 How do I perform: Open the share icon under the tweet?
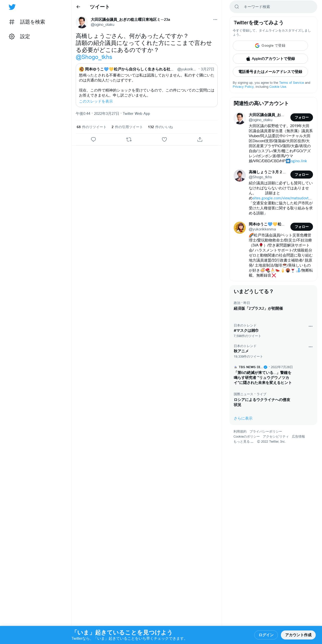coord(200,139)
